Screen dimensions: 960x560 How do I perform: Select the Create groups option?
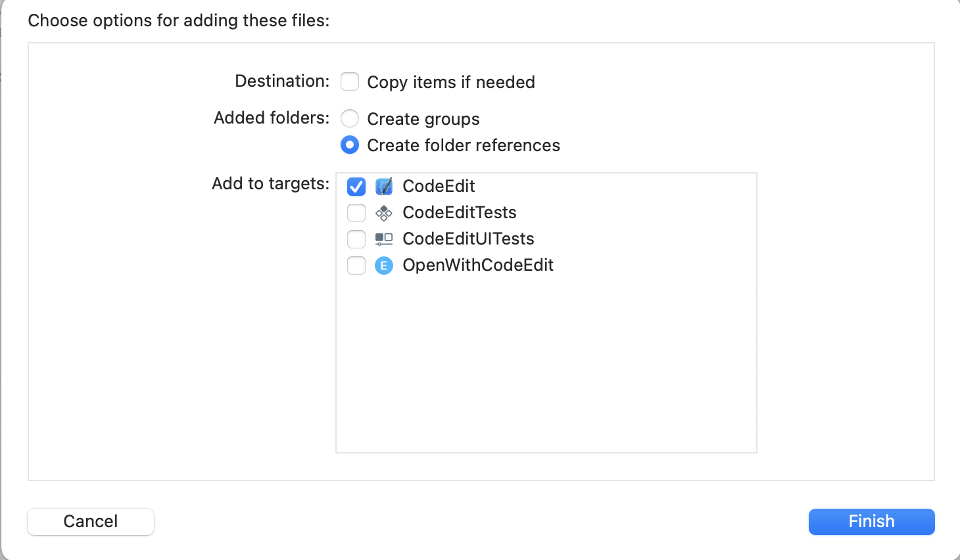point(349,118)
